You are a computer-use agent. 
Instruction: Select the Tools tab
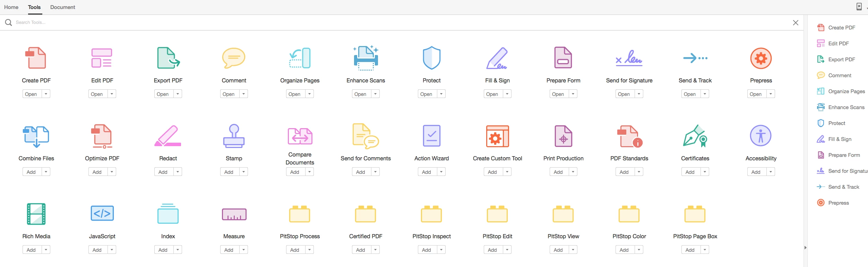pos(34,7)
